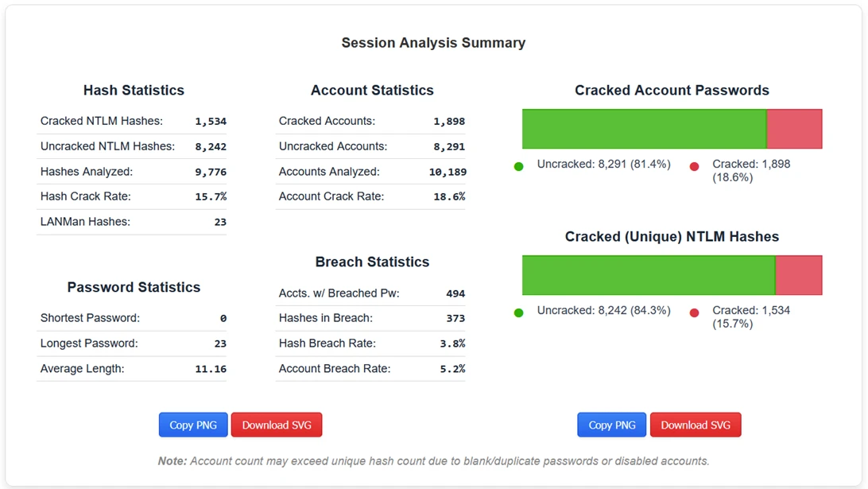This screenshot has width=868, height=489.
Task: Select the Account Breach Rate value
Action: [452, 368]
